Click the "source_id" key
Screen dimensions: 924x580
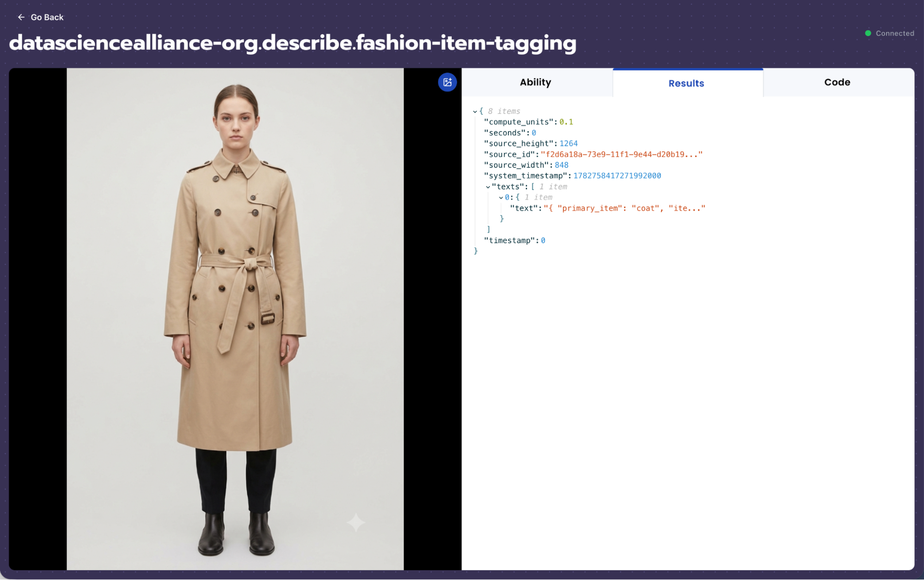(509, 154)
